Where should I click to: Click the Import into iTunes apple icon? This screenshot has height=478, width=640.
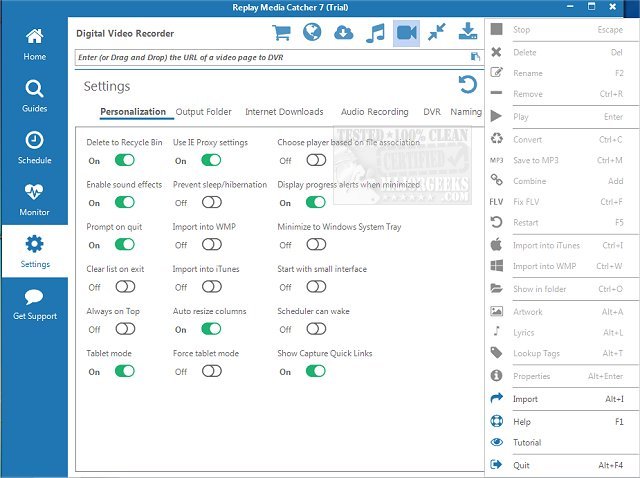tap(496, 245)
